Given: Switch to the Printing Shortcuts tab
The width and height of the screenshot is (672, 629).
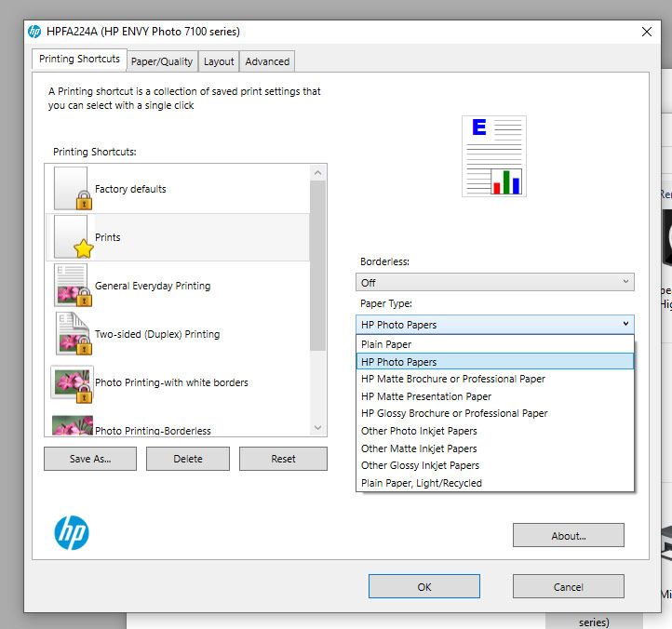Looking at the screenshot, I should point(79,60).
